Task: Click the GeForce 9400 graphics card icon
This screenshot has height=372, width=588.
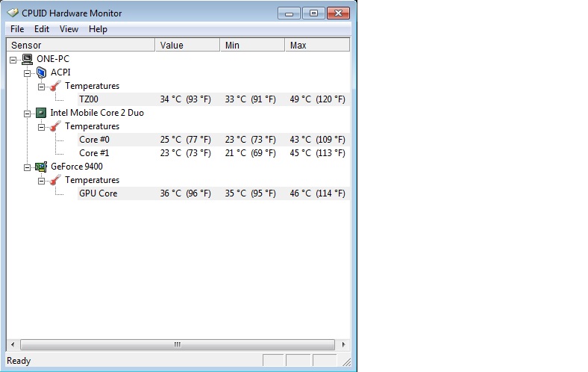Action: [x=41, y=167]
